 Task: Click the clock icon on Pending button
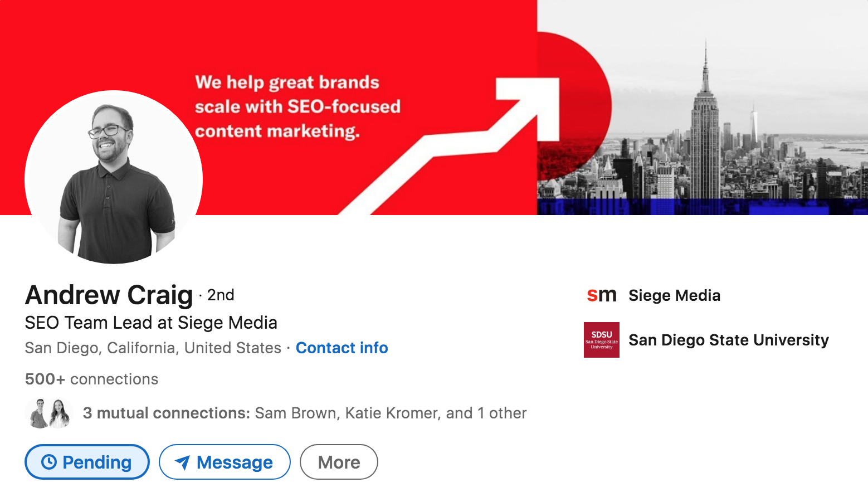pyautogui.click(x=50, y=462)
